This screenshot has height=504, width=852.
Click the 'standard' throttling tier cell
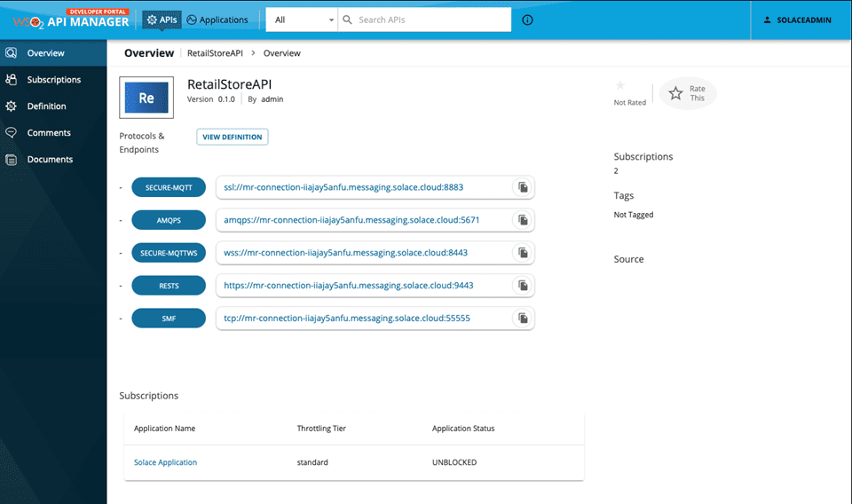pyautogui.click(x=312, y=462)
